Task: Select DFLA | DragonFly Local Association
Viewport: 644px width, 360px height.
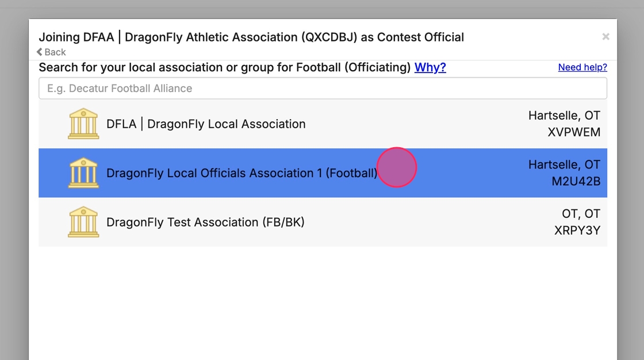Action: pos(206,124)
